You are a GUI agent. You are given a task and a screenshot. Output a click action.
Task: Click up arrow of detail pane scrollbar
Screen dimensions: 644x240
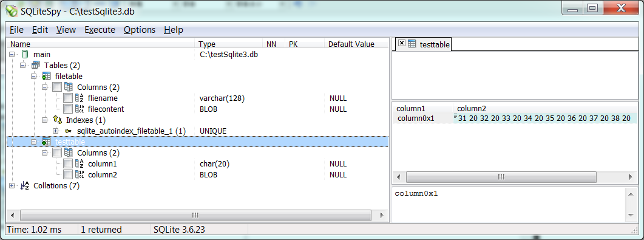coord(631,194)
